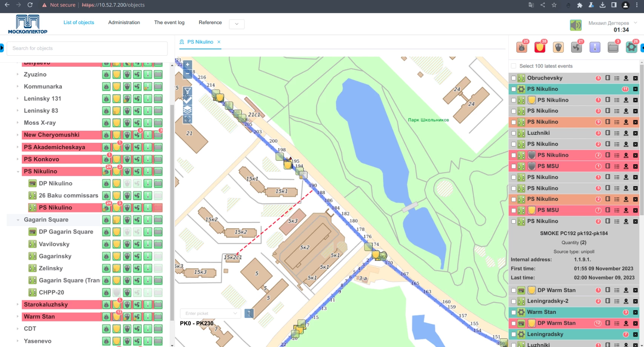The image size is (644, 347).
Task: Select the Luzhniki event row checkbox
Action: click(x=513, y=133)
